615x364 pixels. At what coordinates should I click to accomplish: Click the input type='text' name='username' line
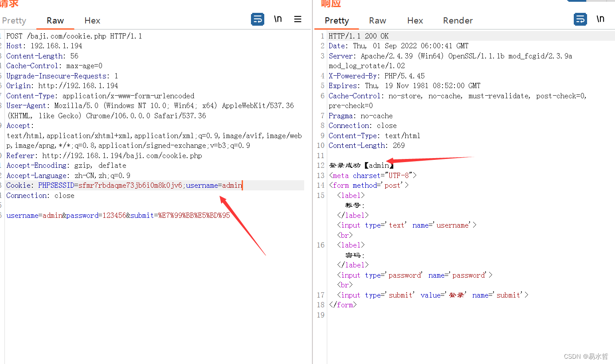(407, 225)
